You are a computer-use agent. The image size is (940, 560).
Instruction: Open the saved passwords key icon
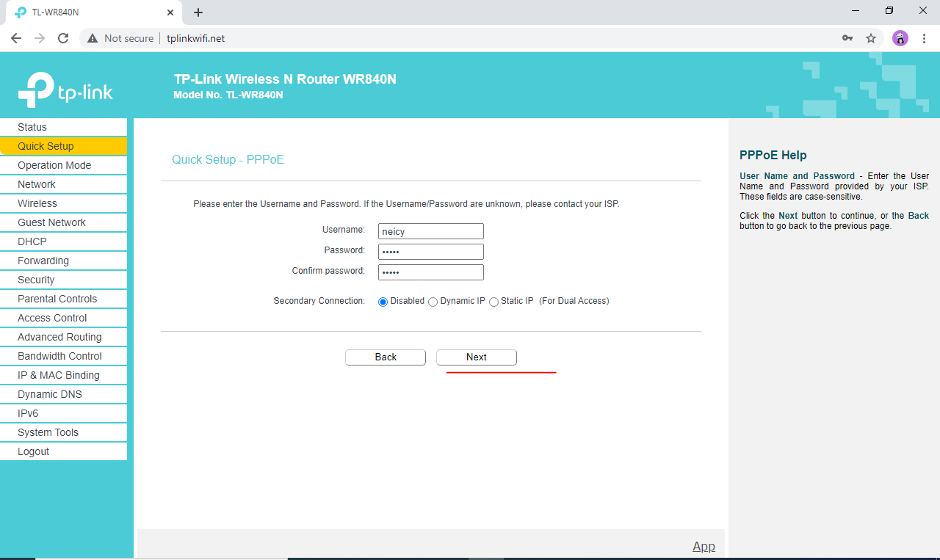847,38
